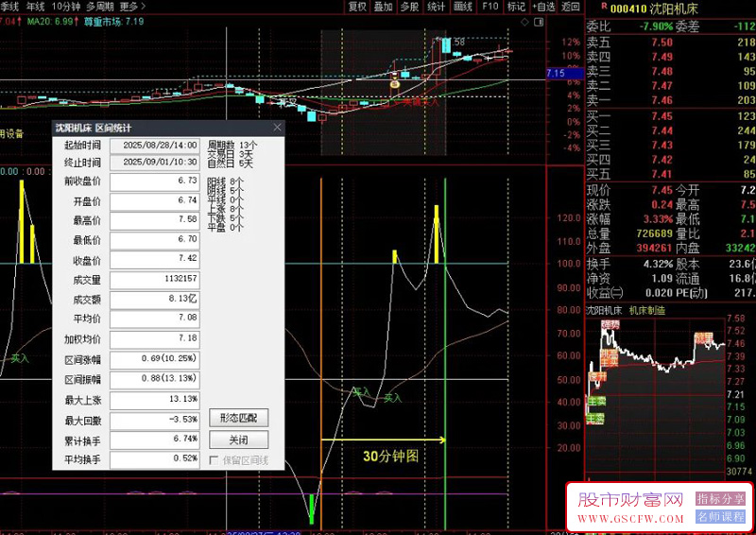Expand the 更多 periods menu
The width and height of the screenshot is (756, 535).
(132, 7)
